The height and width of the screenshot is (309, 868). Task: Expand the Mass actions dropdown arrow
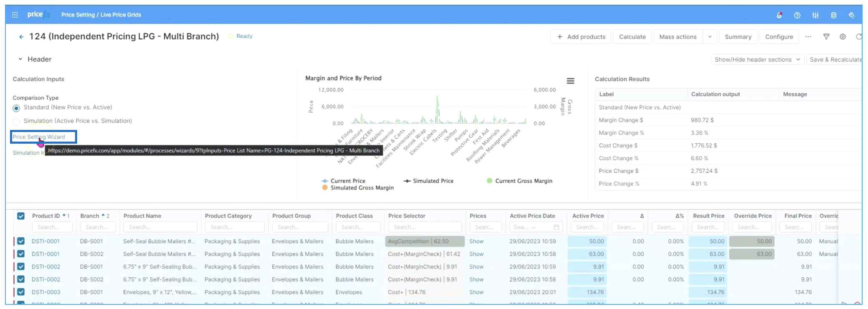click(x=710, y=37)
